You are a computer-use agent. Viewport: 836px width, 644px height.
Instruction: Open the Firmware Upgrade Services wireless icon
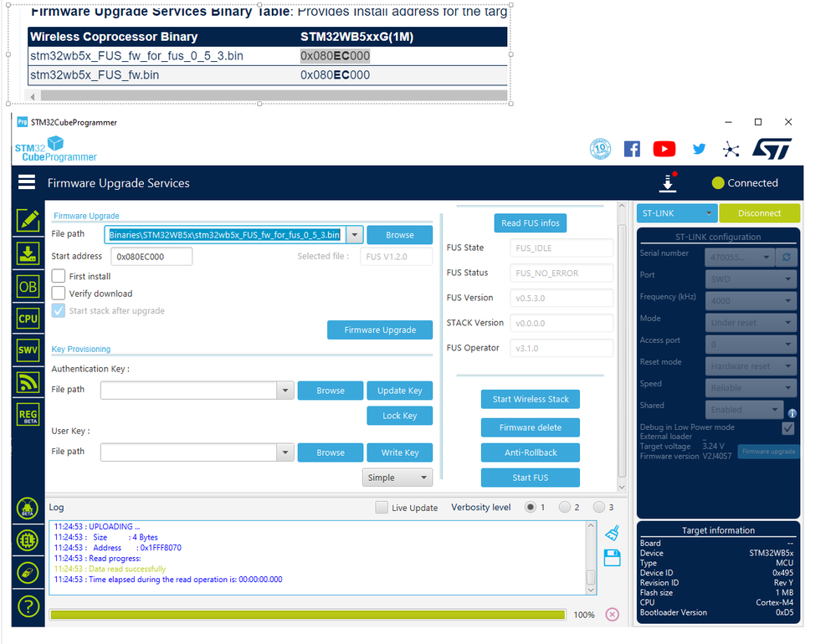[28, 382]
